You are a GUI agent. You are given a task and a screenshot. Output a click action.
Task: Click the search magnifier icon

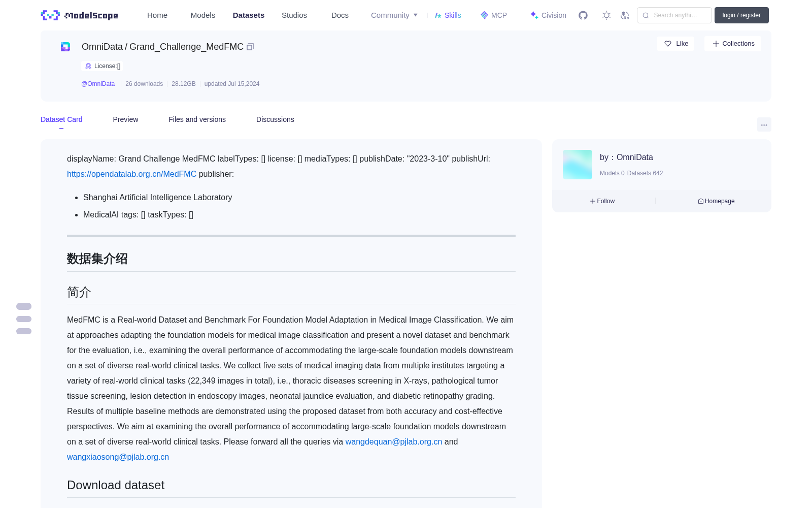coord(646,15)
